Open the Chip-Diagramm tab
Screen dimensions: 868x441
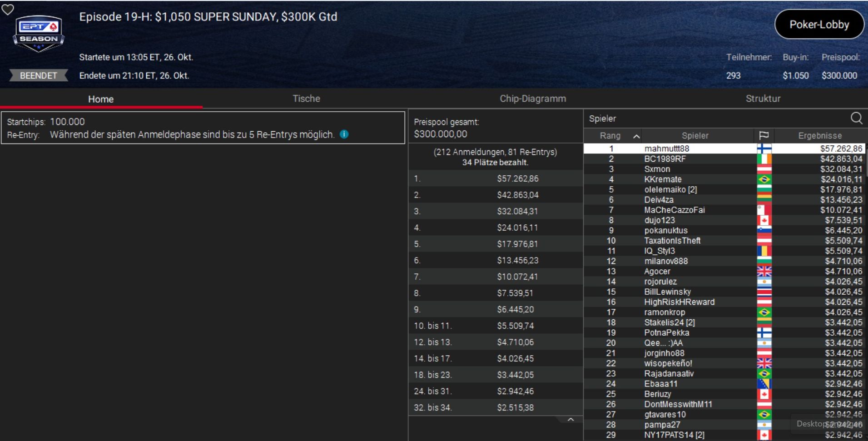pyautogui.click(x=532, y=99)
